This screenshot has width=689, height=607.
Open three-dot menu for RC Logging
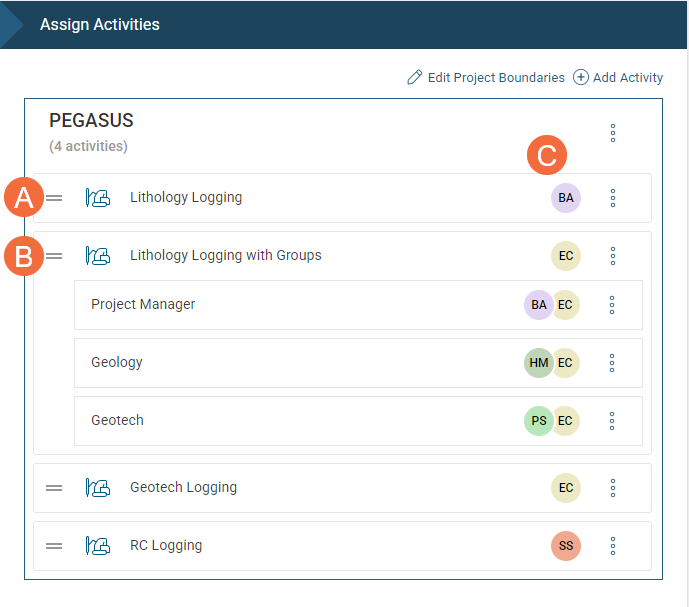(x=613, y=546)
